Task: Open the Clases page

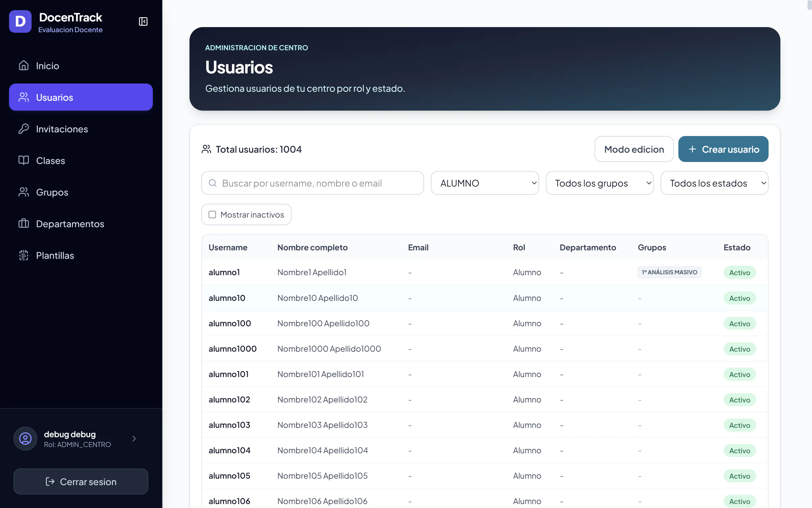Action: coord(81,160)
